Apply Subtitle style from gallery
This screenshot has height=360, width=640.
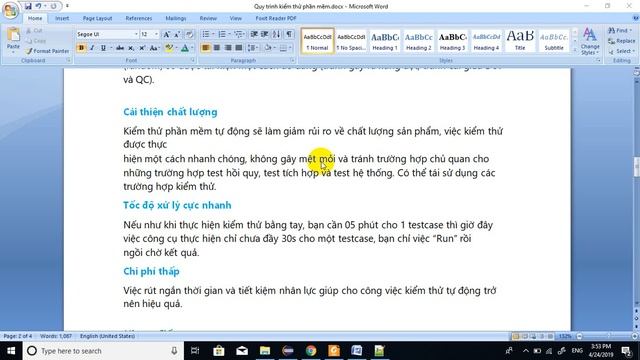pos(554,41)
